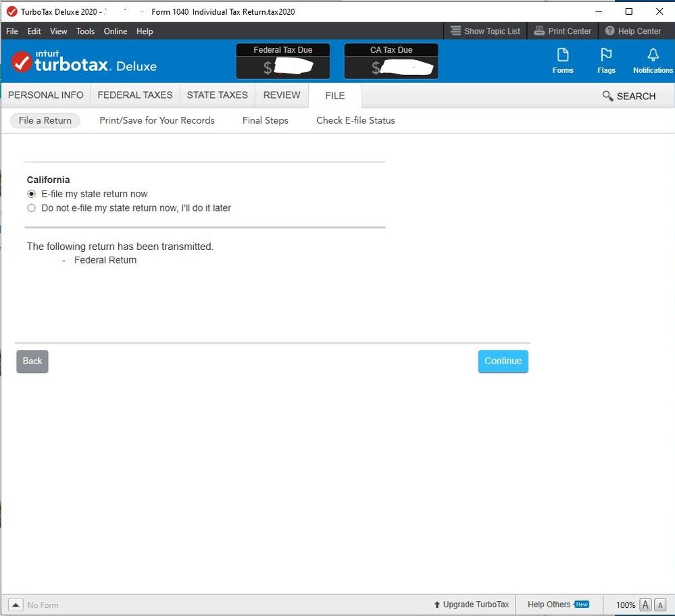This screenshot has width=675, height=616.
Task: Click the California heading
Action: [48, 180]
